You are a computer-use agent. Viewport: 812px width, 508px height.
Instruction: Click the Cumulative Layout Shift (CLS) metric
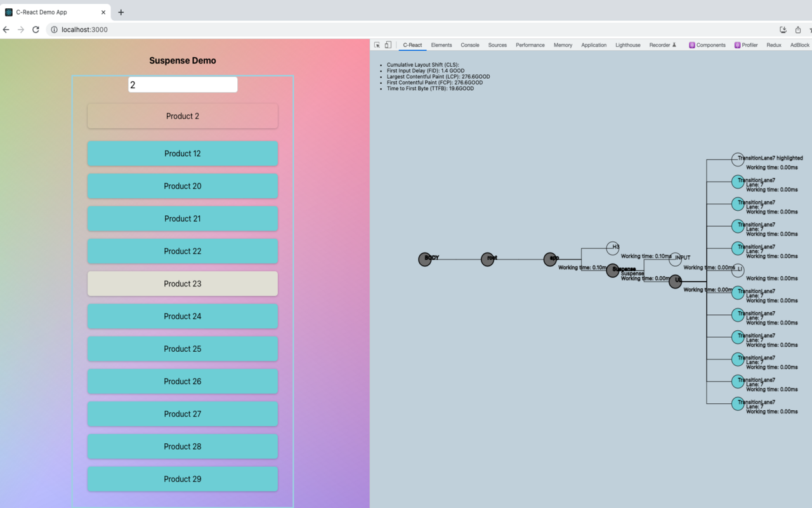coord(422,65)
